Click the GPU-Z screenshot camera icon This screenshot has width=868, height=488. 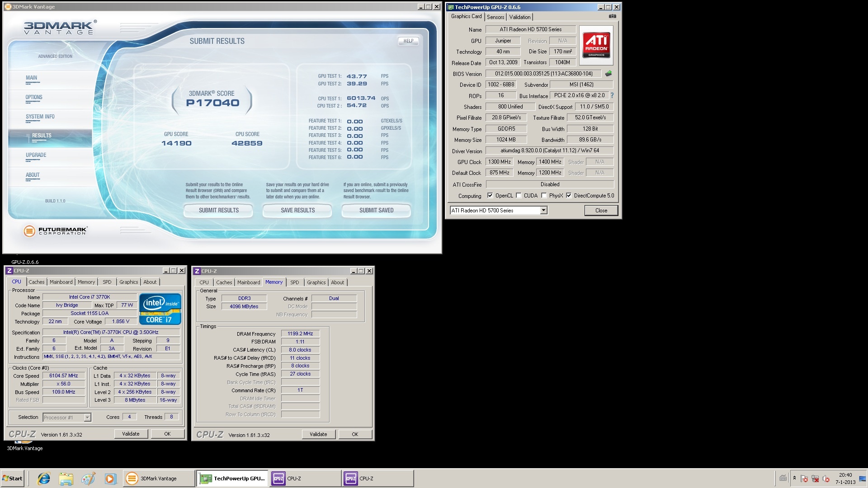coord(612,16)
